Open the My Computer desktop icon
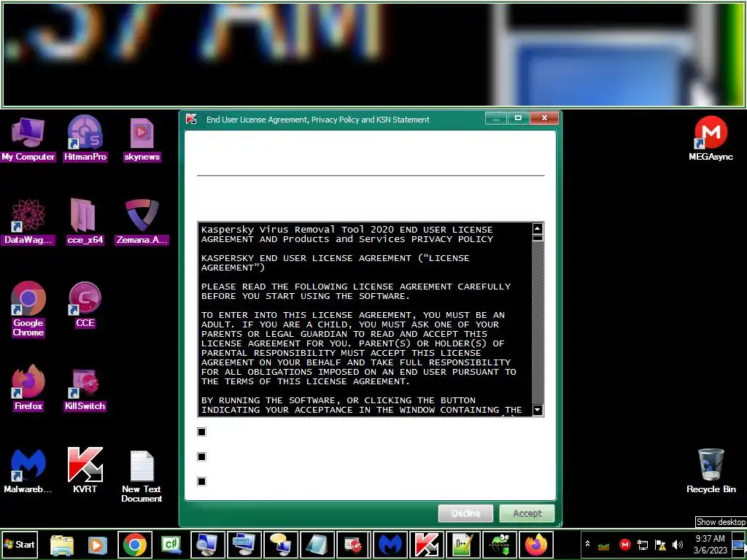The height and width of the screenshot is (560, 747). [x=28, y=139]
